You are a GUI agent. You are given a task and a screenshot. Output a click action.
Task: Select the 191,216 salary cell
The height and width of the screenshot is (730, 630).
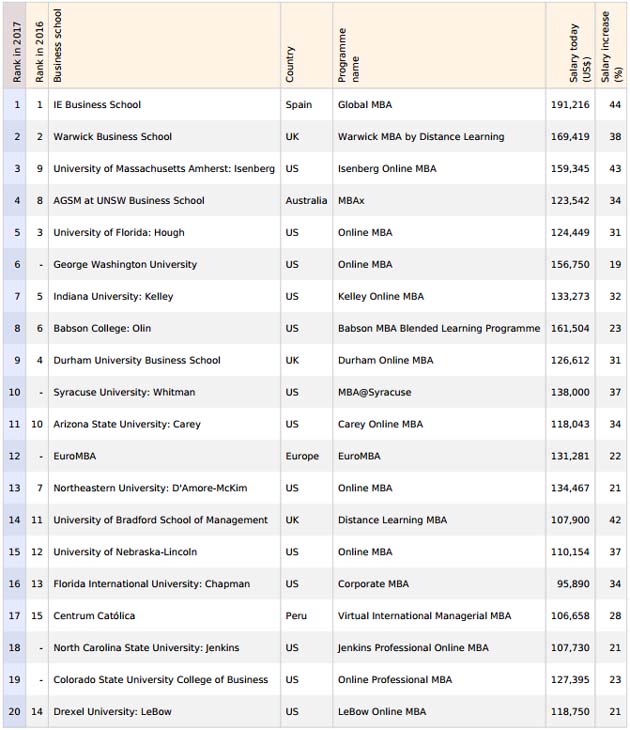tap(570, 105)
